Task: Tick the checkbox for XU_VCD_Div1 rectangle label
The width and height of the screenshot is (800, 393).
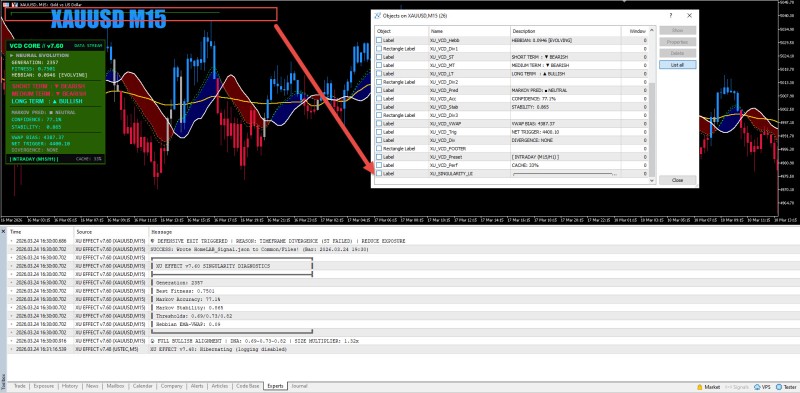Action: click(379, 48)
